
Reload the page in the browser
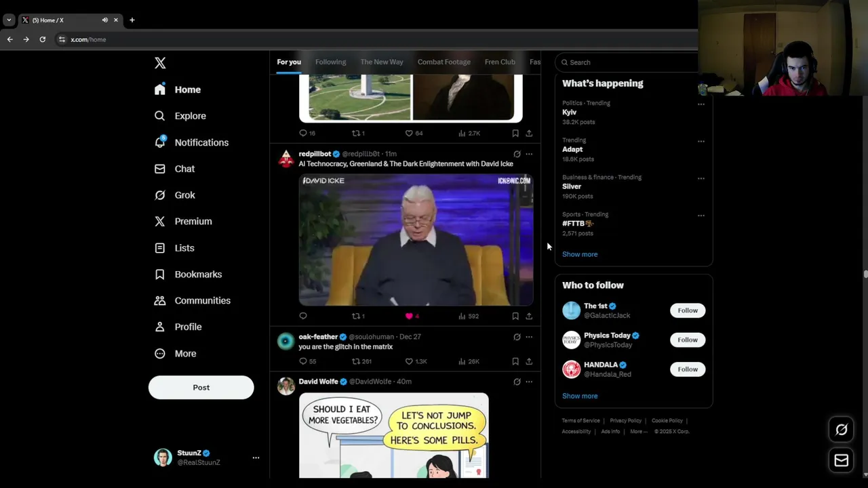click(42, 39)
